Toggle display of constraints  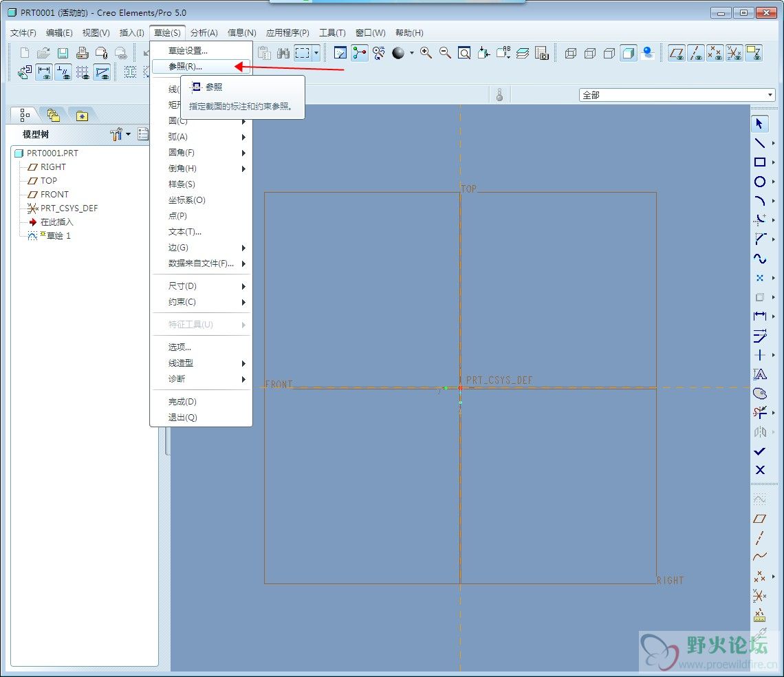click(x=63, y=72)
